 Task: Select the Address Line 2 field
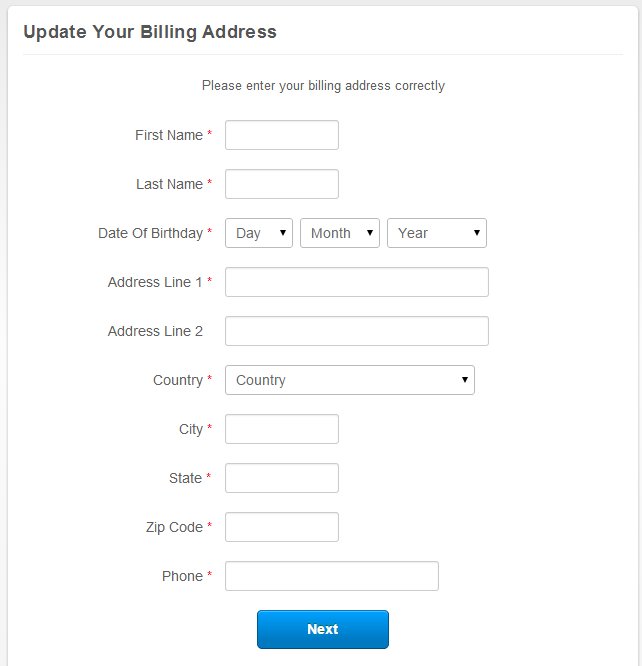coord(356,331)
